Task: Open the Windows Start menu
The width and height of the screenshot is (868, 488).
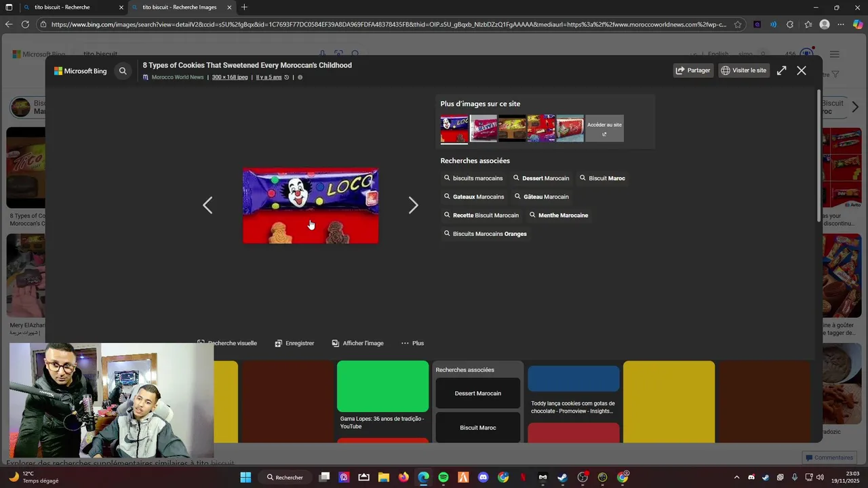Action: (x=245, y=477)
